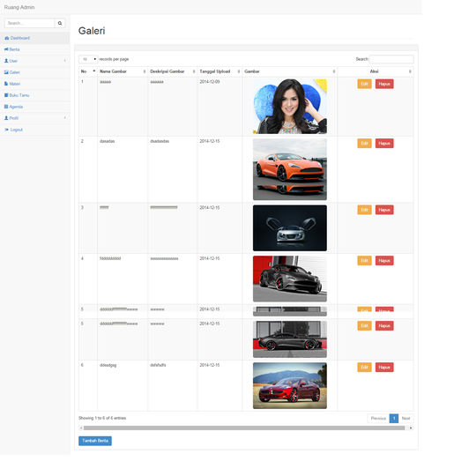Click the Logout arrow icon

pos(7,130)
